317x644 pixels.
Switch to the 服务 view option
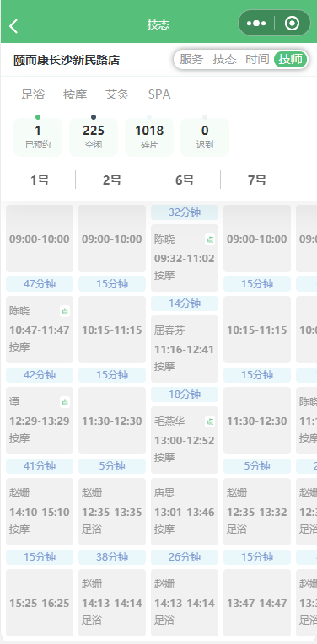[191, 59]
